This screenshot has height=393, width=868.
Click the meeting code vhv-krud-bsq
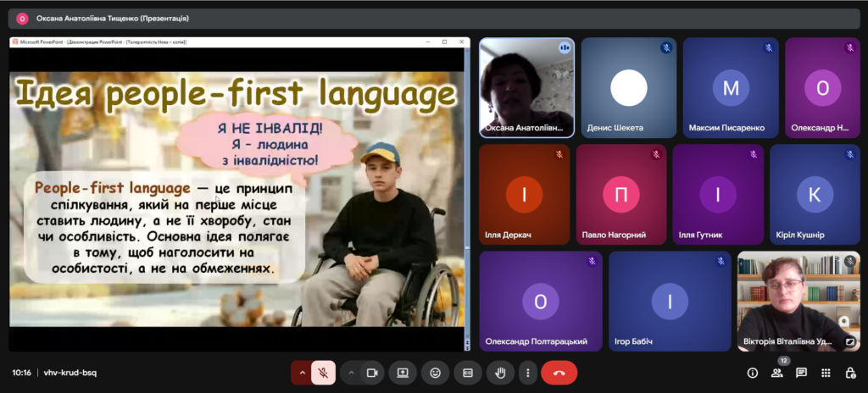71,373
